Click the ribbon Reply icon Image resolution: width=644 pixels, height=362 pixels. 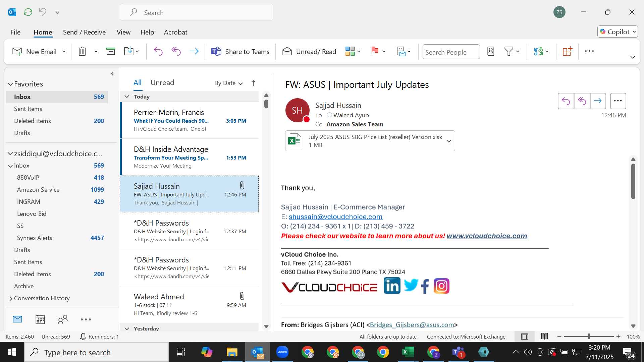(x=158, y=51)
